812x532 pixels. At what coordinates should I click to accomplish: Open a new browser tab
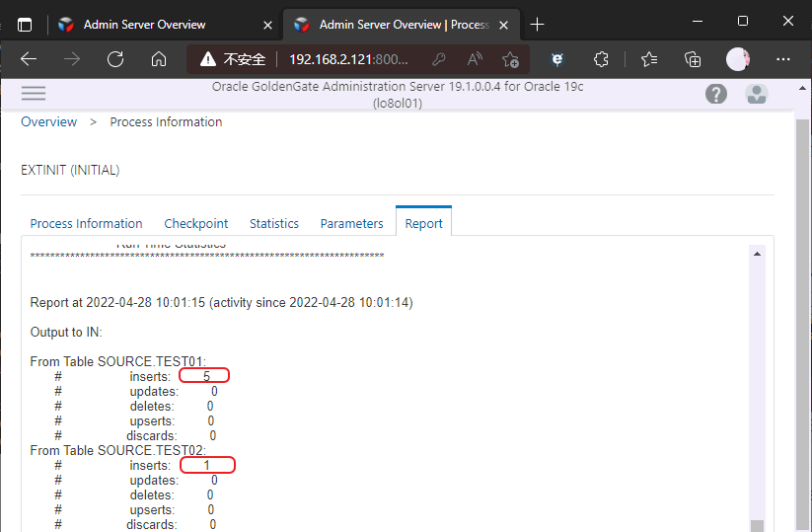coord(537,25)
